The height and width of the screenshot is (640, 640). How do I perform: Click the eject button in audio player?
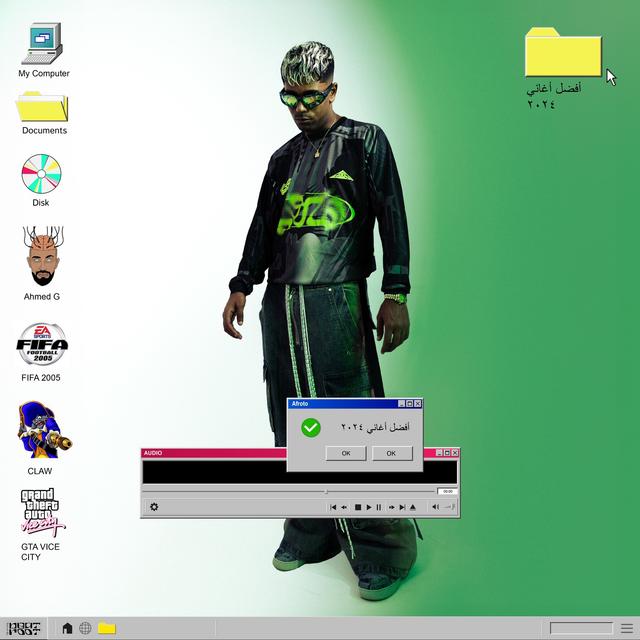(413, 507)
